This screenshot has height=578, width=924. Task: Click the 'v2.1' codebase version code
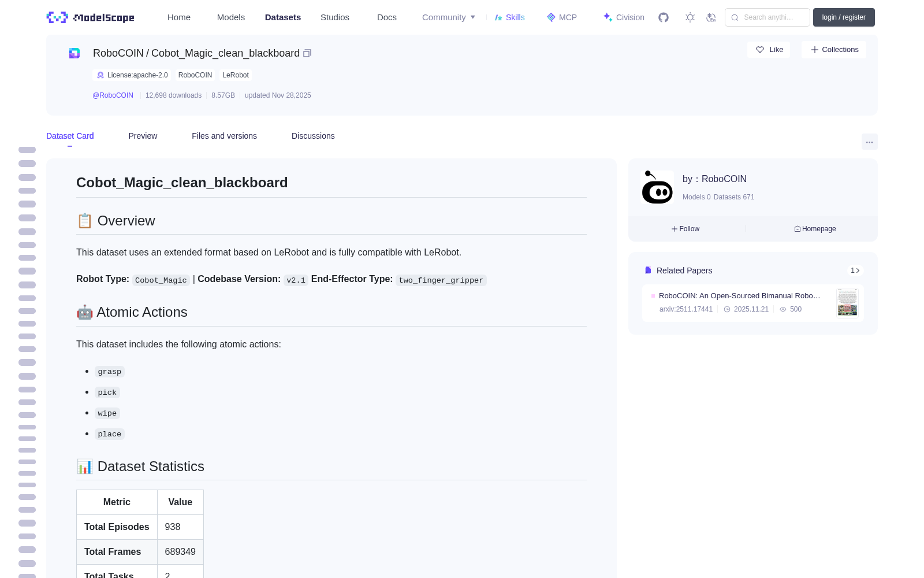coord(296,280)
